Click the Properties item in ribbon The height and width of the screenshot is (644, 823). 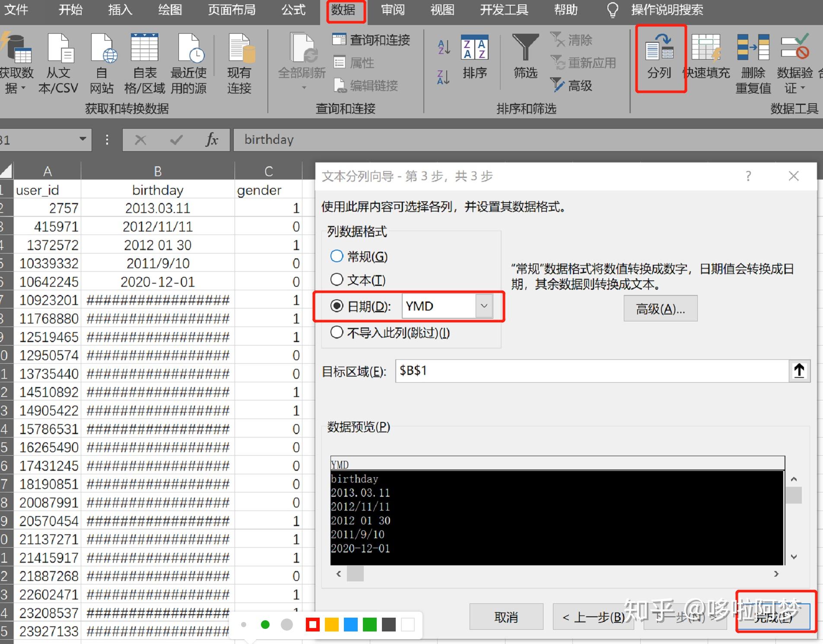[x=353, y=63]
